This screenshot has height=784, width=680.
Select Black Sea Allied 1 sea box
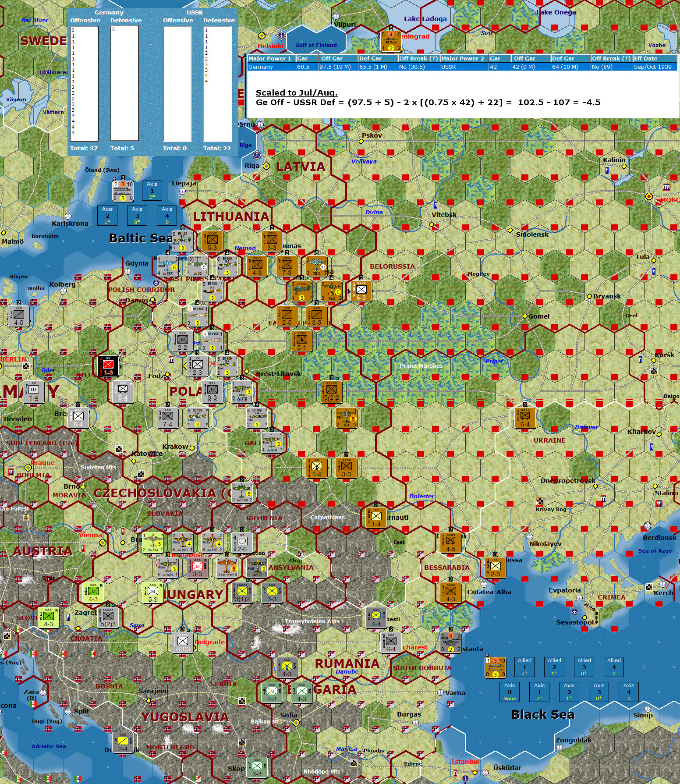[x=524, y=667]
